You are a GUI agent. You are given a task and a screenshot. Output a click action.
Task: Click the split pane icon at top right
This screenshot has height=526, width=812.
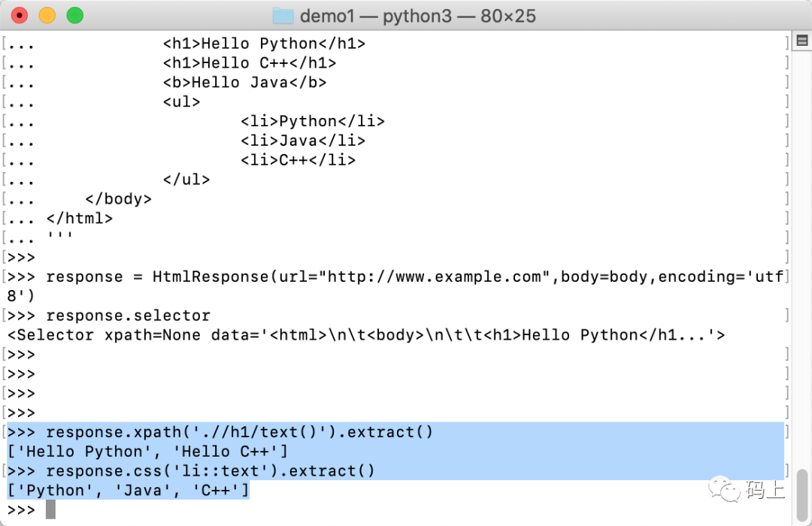point(802,41)
